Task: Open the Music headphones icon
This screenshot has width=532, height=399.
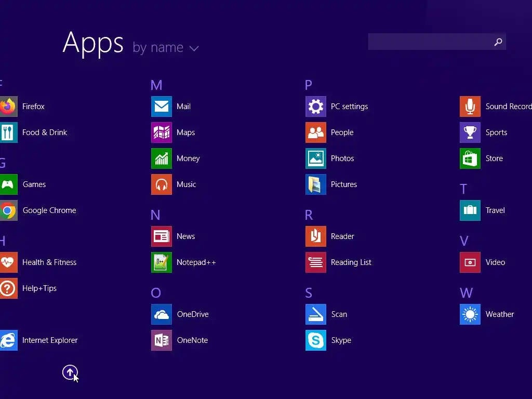Action: pos(162,184)
